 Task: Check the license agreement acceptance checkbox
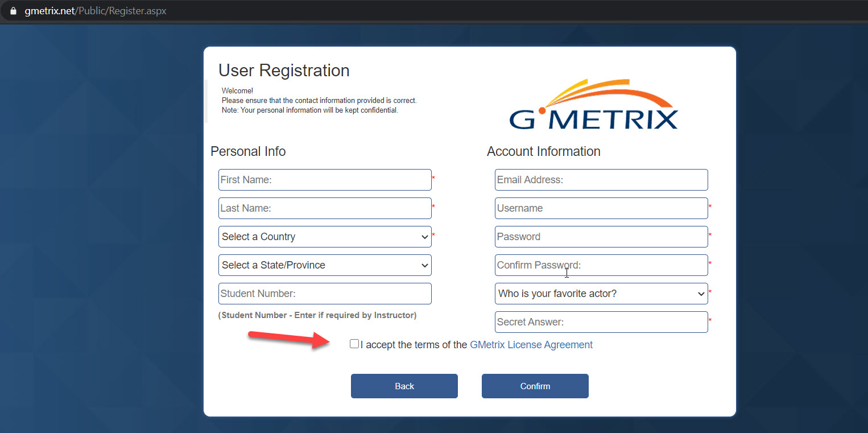[x=354, y=344]
